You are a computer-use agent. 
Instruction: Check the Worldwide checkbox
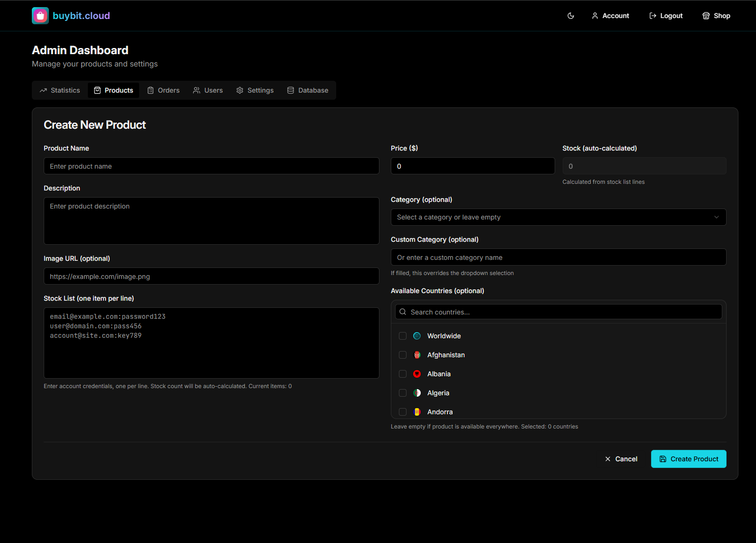click(x=403, y=336)
